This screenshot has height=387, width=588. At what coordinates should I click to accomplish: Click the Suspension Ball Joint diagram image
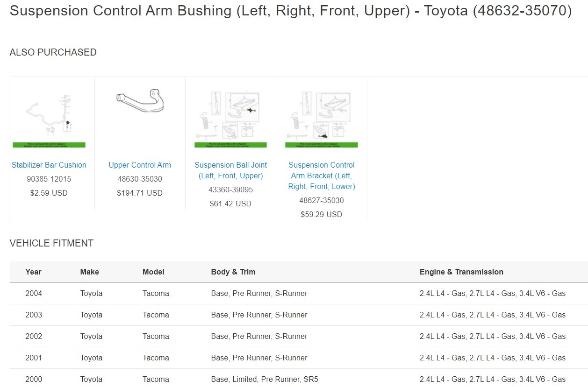coord(230,120)
